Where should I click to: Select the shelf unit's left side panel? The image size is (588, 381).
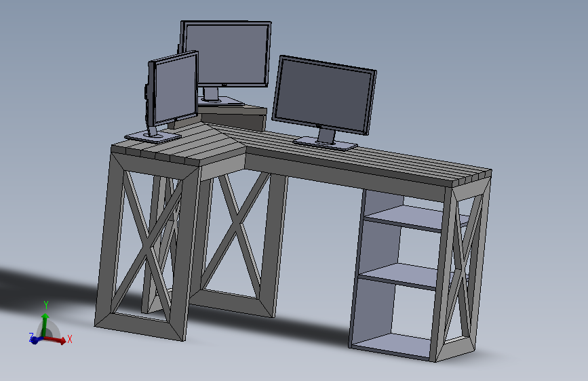click(377, 267)
